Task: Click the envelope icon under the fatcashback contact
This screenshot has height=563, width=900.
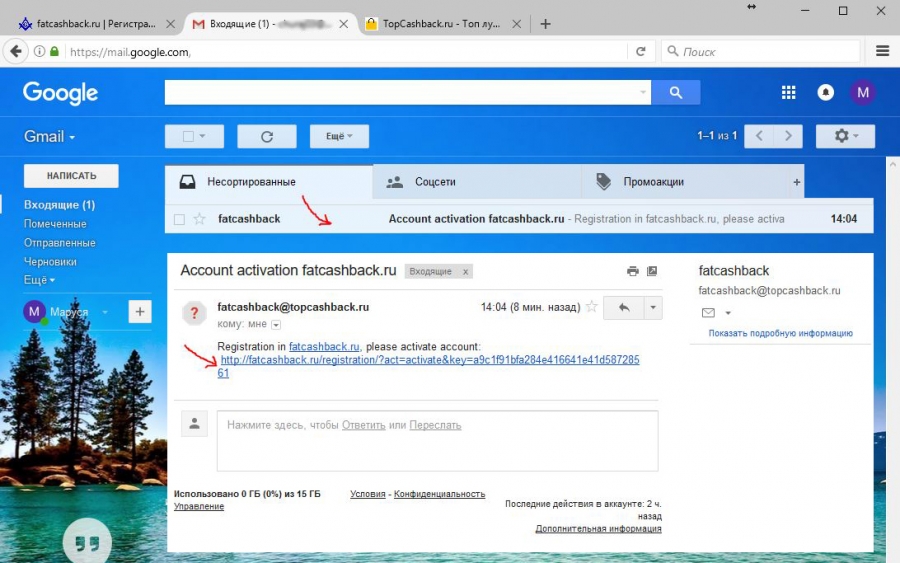Action: pyautogui.click(x=708, y=313)
